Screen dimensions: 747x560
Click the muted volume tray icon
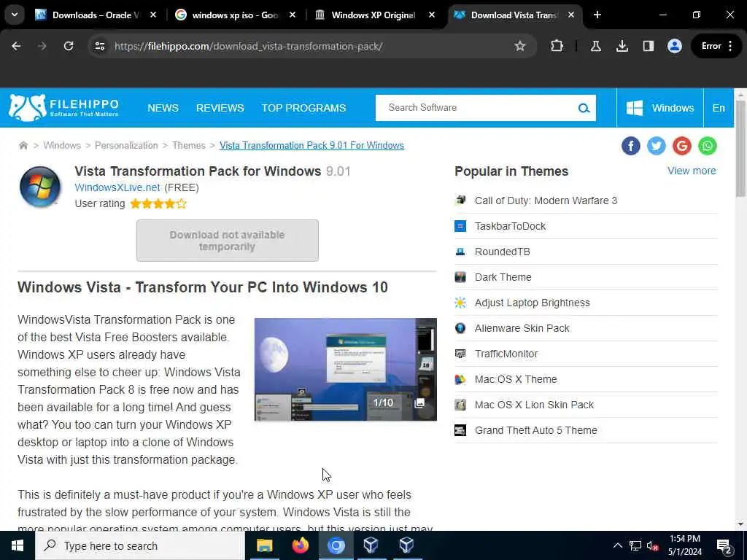pyautogui.click(x=652, y=545)
